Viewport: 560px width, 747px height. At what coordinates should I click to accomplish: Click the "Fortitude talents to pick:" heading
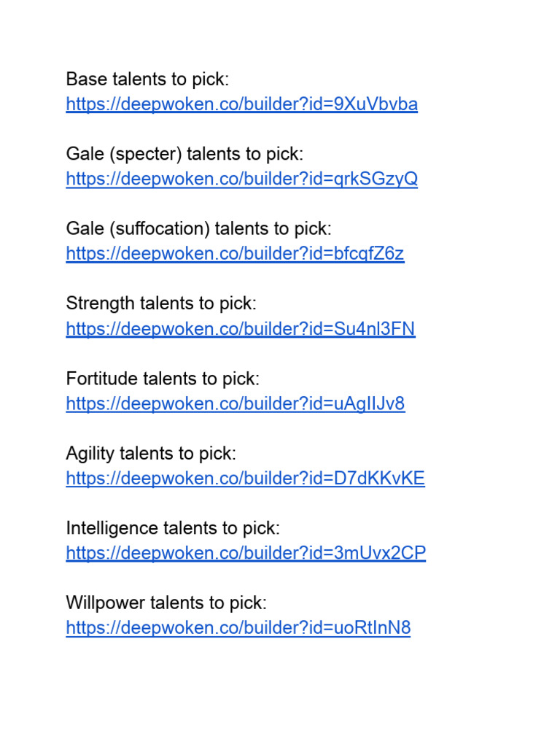pyautogui.click(x=163, y=379)
